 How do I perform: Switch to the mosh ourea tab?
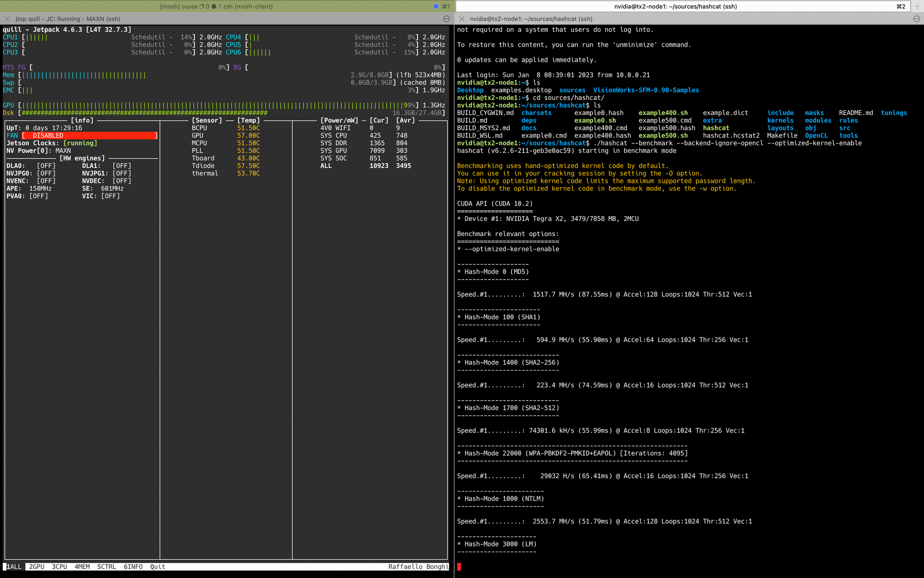click(x=216, y=6)
